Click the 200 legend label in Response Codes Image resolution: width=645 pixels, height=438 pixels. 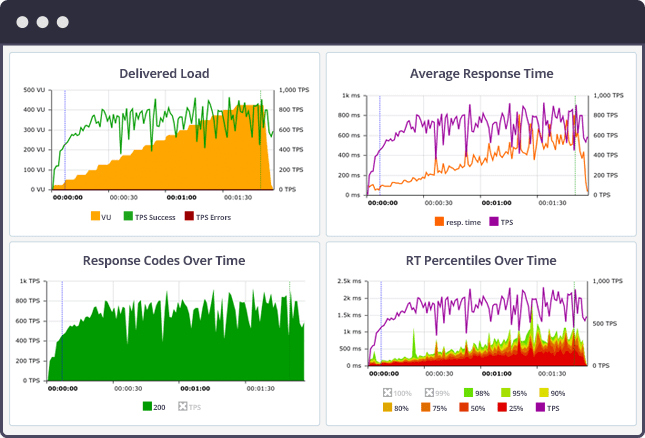click(159, 407)
